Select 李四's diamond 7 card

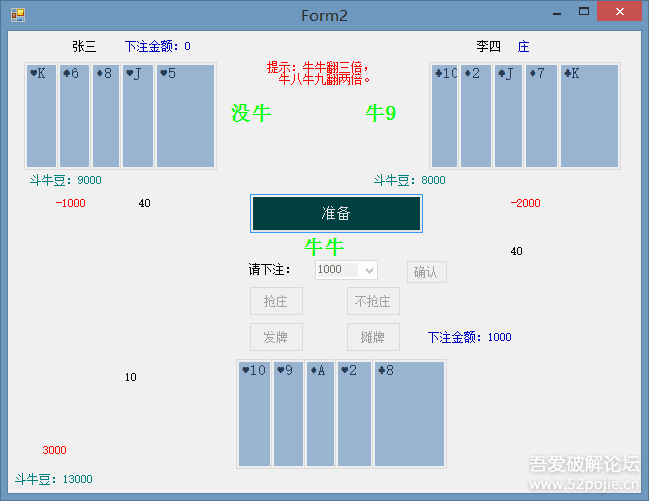[541, 116]
